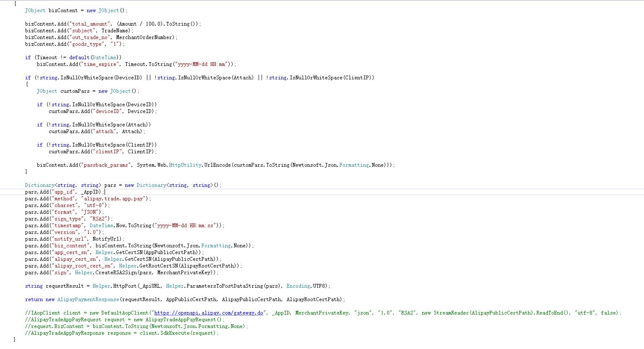Click the uppercase "JSON" string value
644x349 pixels.
click(x=90, y=212)
